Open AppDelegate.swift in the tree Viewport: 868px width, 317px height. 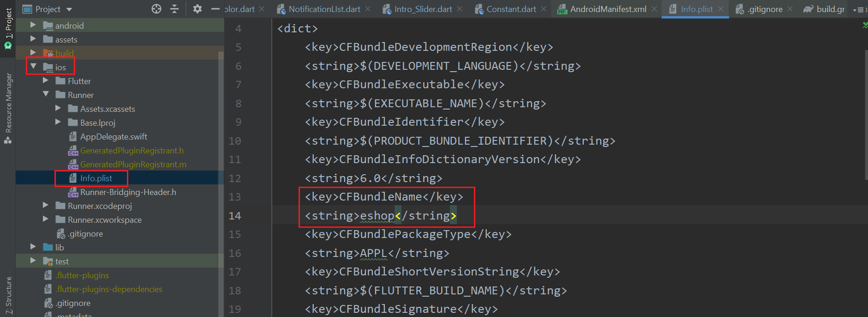pos(114,136)
